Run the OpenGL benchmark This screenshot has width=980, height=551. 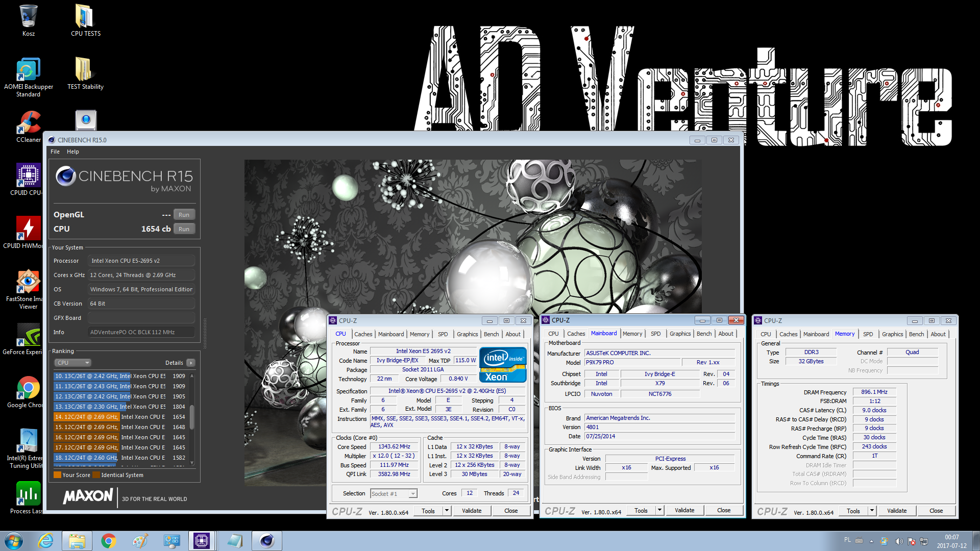point(184,215)
